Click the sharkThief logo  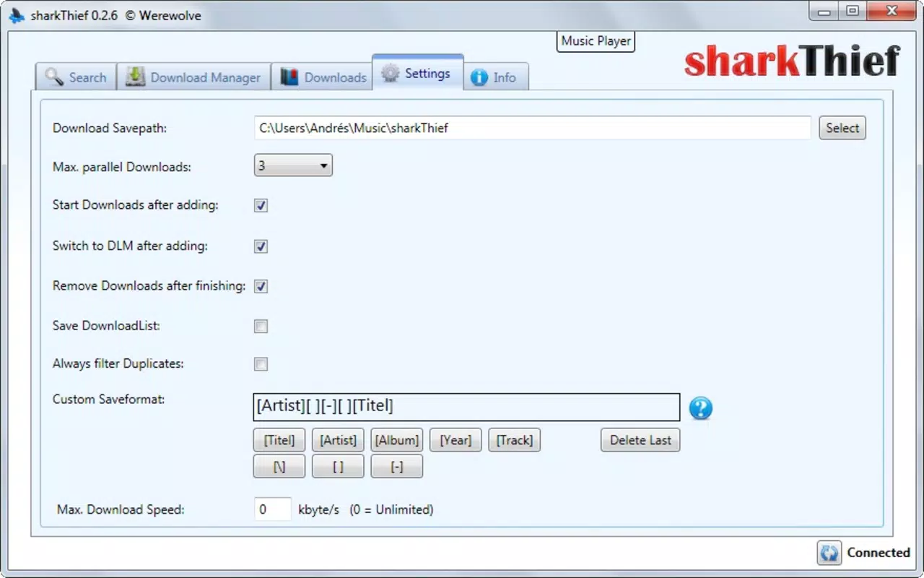[793, 61]
